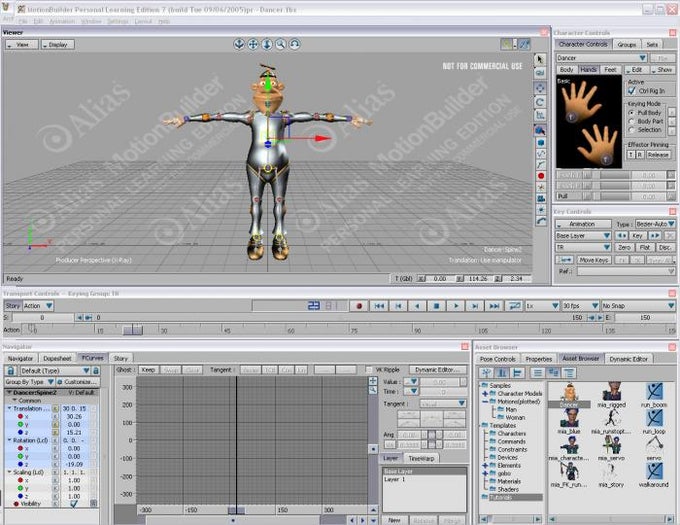Toggle the Visibility checkbox for Dancer:Spine2
This screenshot has width=680, height=525.
(x=74, y=504)
